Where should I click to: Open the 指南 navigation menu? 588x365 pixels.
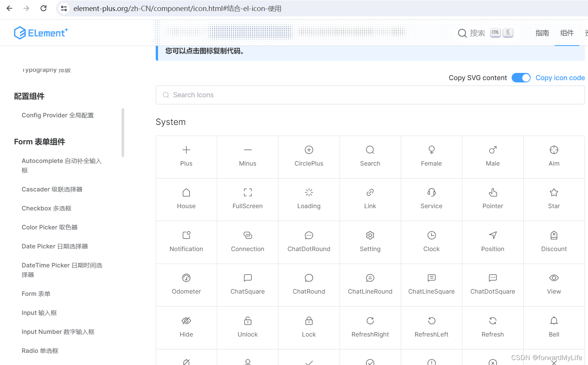(x=542, y=33)
